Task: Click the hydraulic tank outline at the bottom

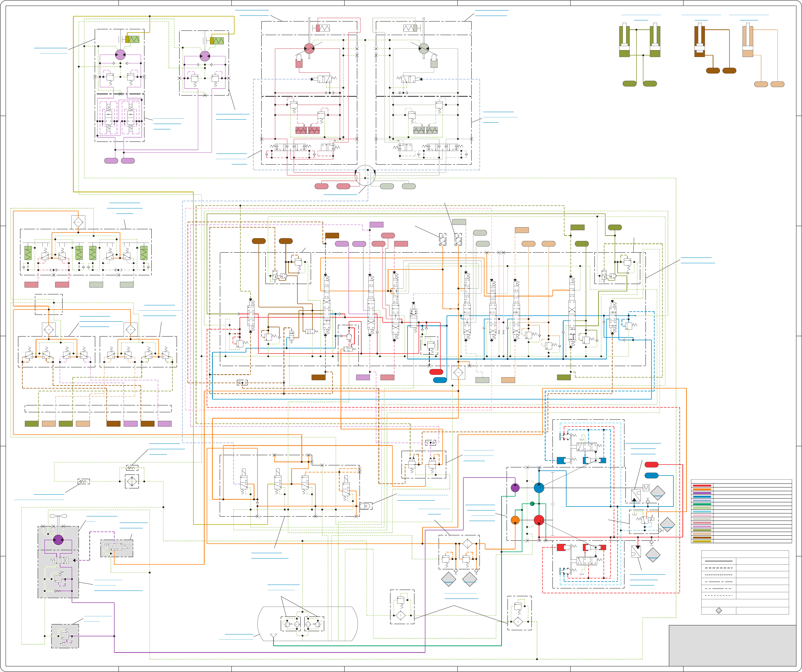Action: coord(308,624)
